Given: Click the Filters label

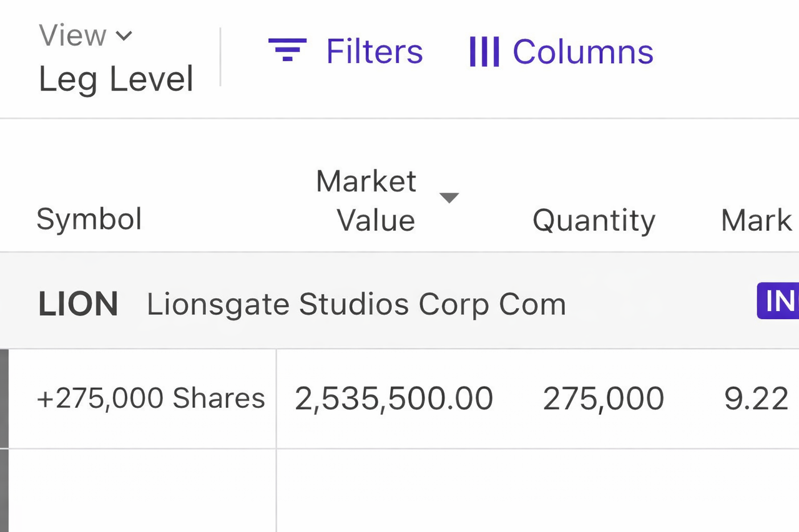Looking at the screenshot, I should click(x=374, y=51).
